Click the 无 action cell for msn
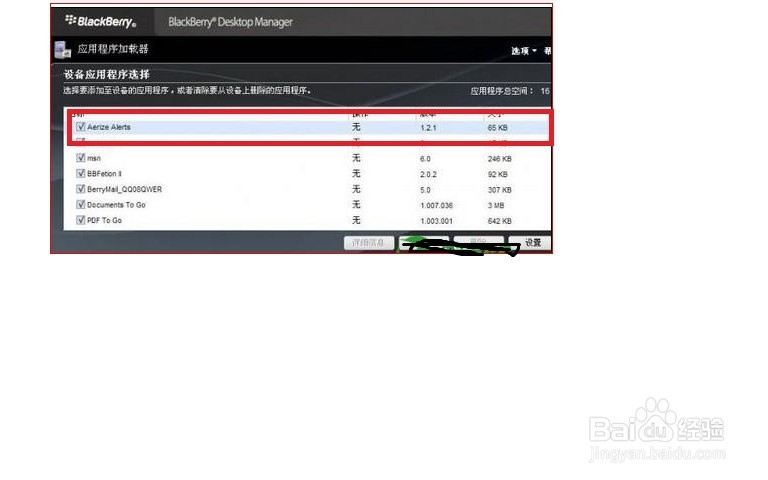This screenshot has height=480, width=768. coord(356,158)
